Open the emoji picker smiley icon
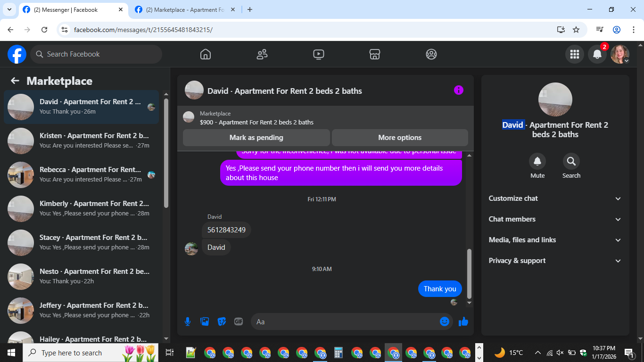 pos(445,321)
